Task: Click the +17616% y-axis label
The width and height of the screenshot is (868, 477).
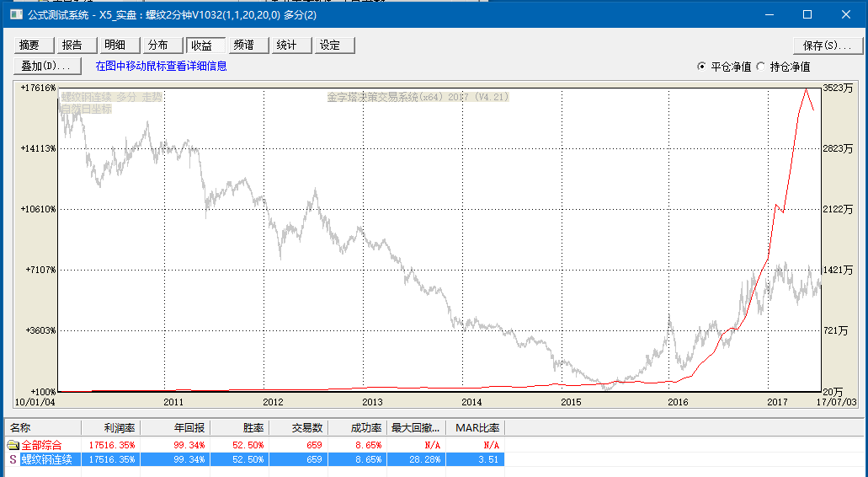Action: 38,88
